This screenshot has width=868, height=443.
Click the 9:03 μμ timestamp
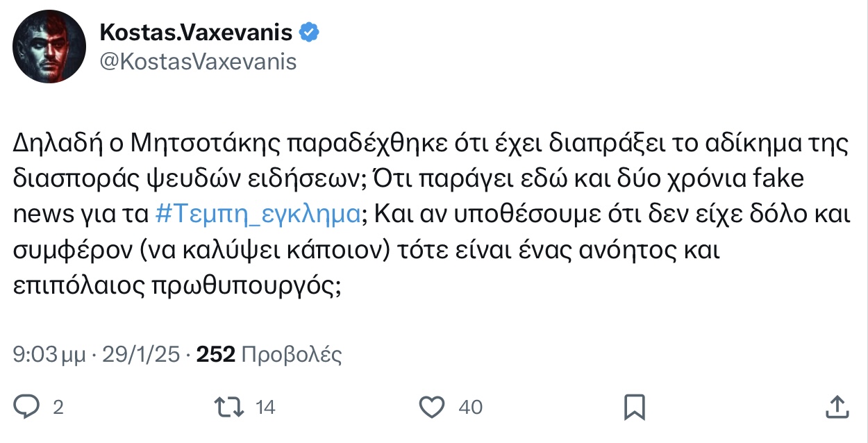(49, 355)
